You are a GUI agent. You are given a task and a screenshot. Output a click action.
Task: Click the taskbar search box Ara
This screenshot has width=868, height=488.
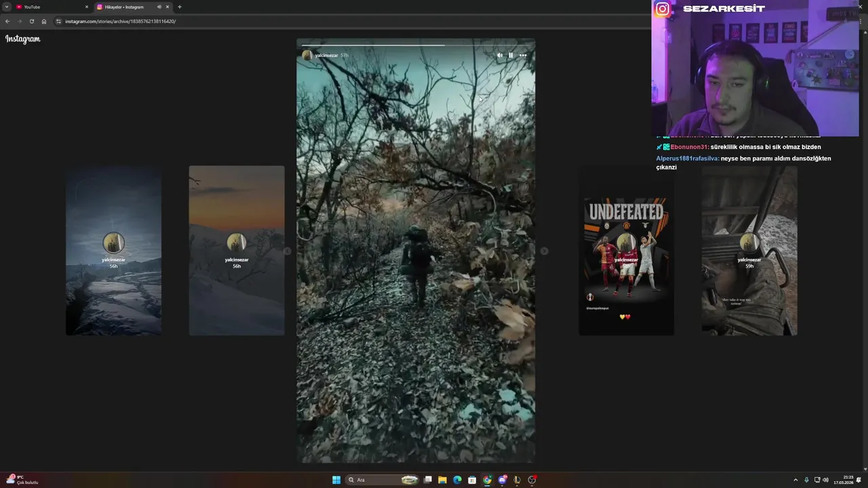pyautogui.click(x=382, y=480)
